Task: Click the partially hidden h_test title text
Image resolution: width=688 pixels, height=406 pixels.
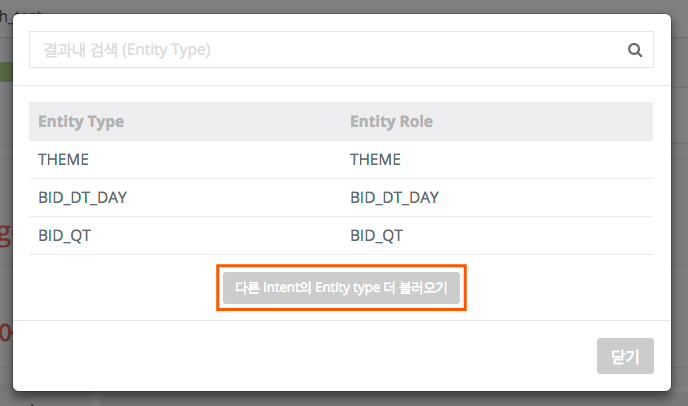Action: pyautogui.click(x=20, y=5)
